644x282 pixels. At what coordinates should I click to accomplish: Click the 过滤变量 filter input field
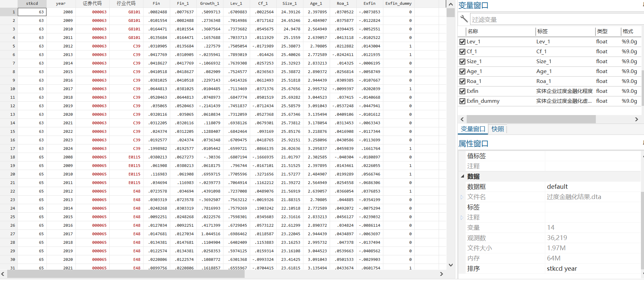click(x=557, y=19)
